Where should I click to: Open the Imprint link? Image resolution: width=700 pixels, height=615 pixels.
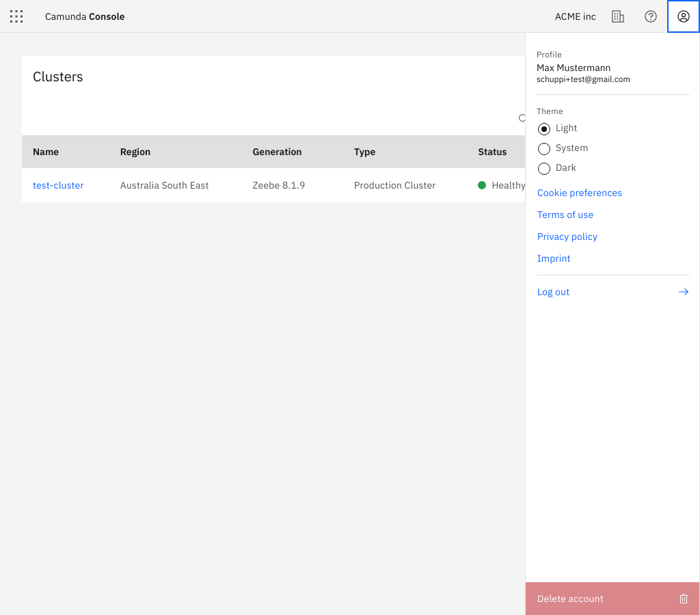coord(553,258)
